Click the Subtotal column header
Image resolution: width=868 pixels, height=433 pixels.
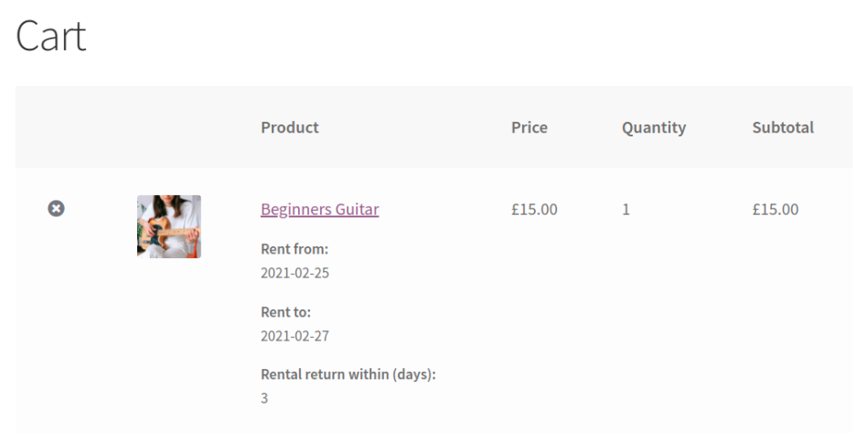(782, 127)
